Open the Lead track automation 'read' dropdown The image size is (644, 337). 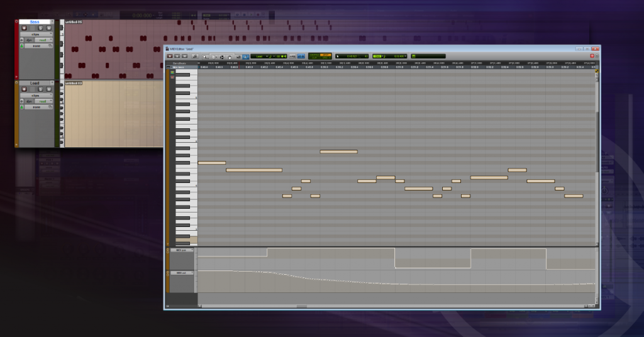point(44,101)
